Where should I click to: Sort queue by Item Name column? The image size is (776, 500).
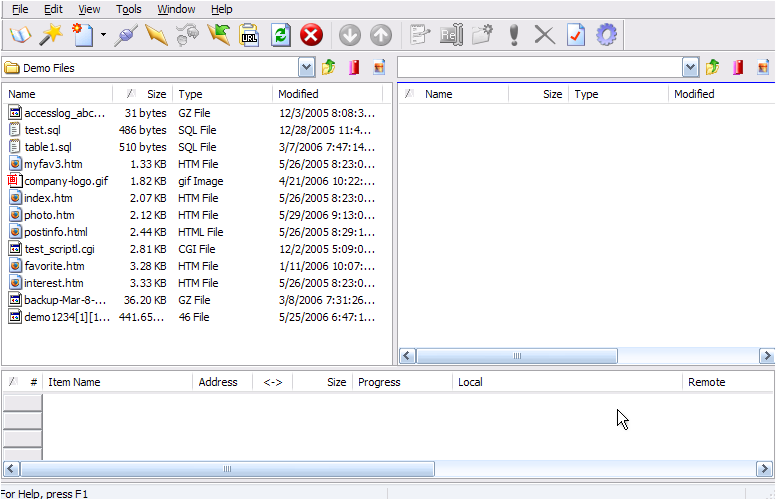117,382
